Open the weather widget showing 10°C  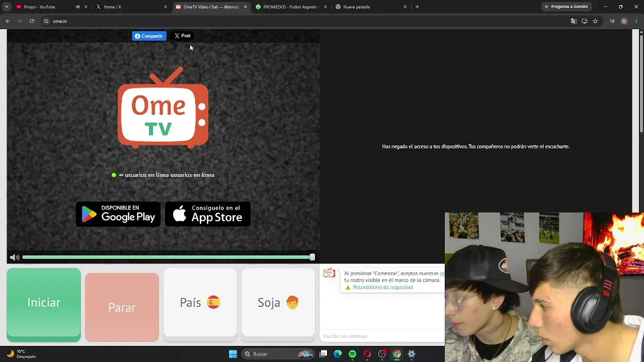click(21, 354)
